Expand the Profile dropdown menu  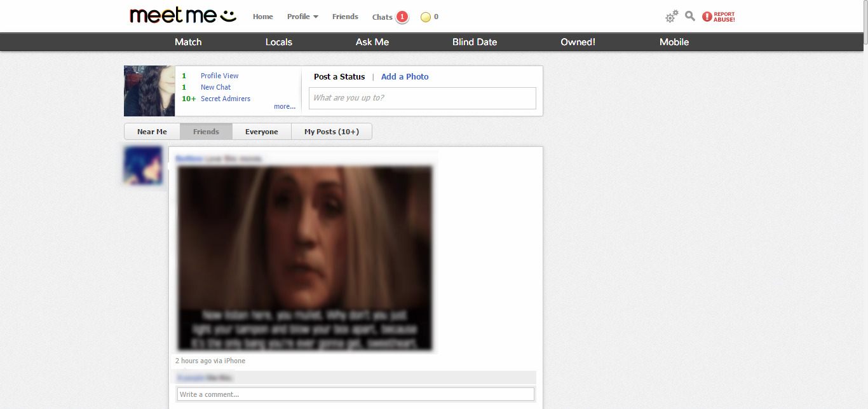pyautogui.click(x=302, y=17)
